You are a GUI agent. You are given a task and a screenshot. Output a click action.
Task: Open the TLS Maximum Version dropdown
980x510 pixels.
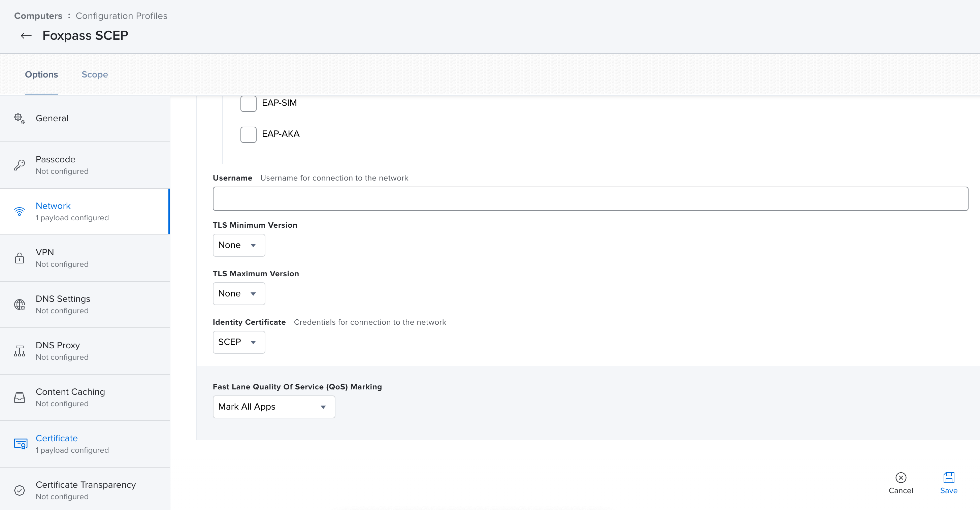238,293
